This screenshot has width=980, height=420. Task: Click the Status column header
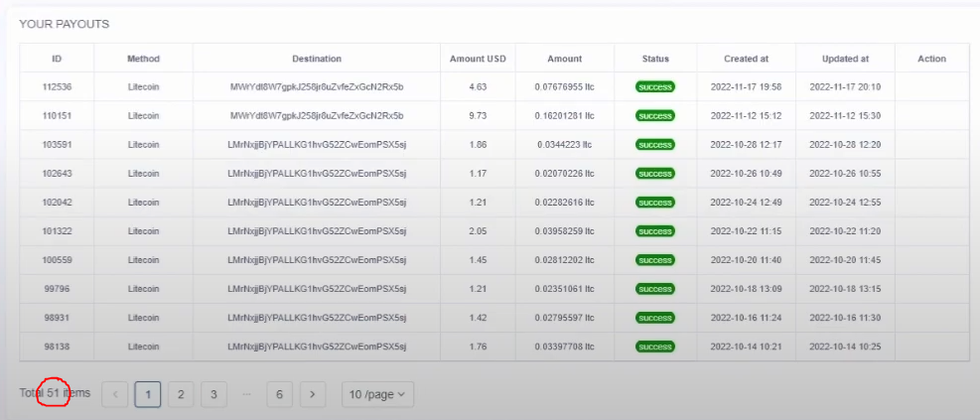(x=655, y=59)
